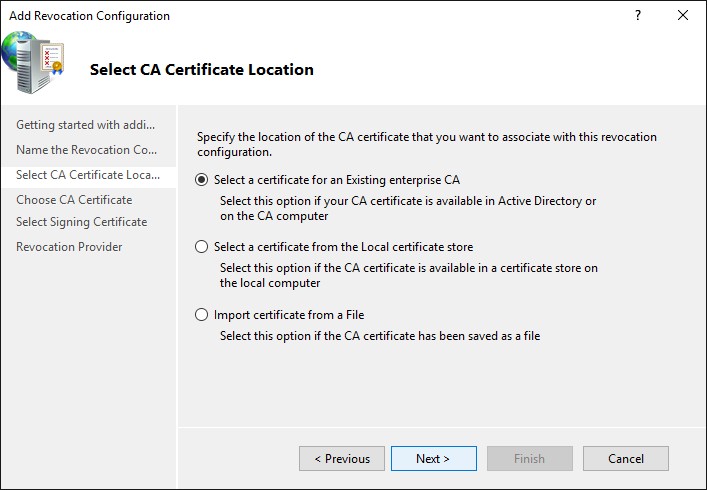Viewport: 707px width, 490px height.
Task: Click Next to continue the wizard
Action: pos(434,458)
